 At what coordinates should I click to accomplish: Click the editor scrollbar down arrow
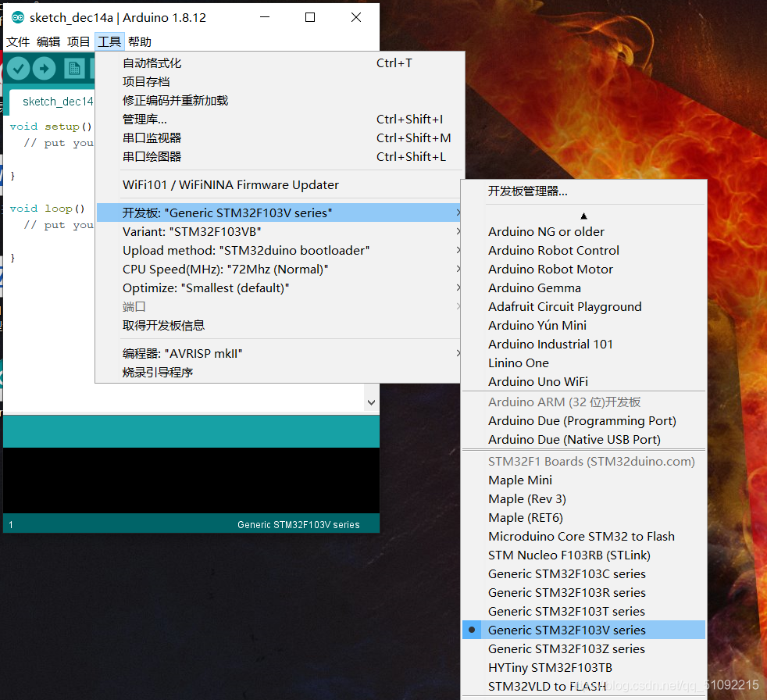click(x=371, y=402)
